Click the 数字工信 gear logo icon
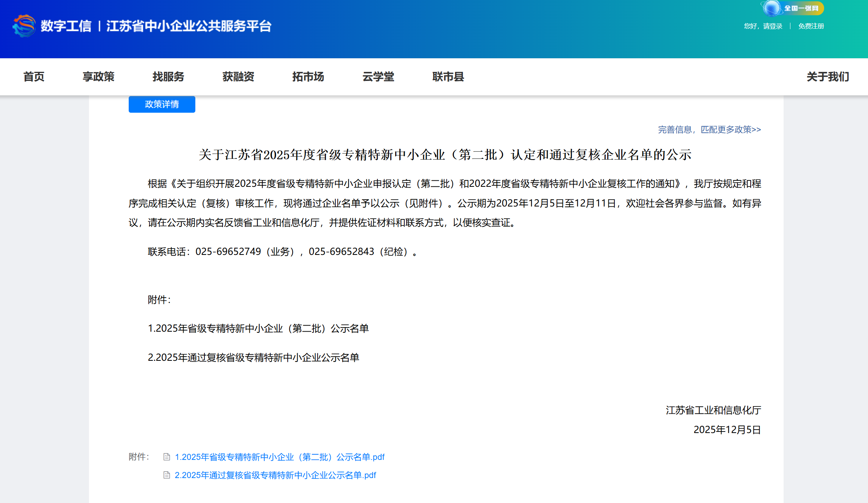 click(24, 26)
